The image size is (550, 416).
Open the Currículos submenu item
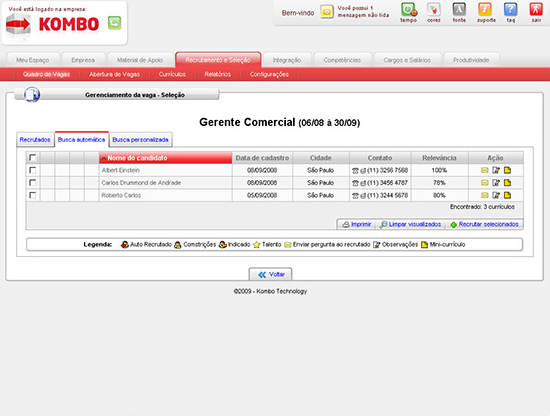[x=172, y=74]
